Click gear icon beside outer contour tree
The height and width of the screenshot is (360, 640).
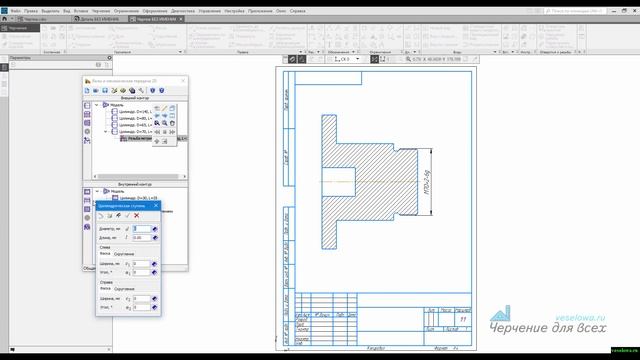[x=87, y=131]
